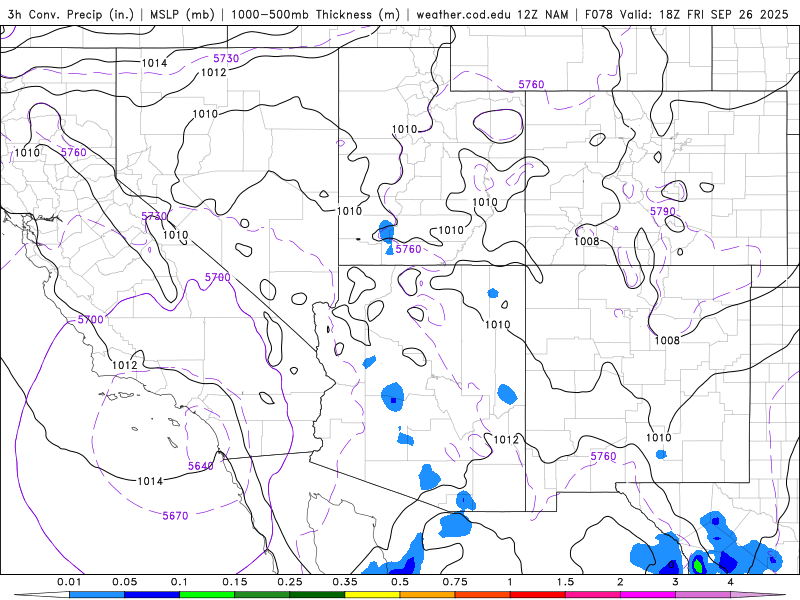Select the 0.25 legend value
This screenshot has height=600, width=800.
pyautogui.click(x=290, y=582)
